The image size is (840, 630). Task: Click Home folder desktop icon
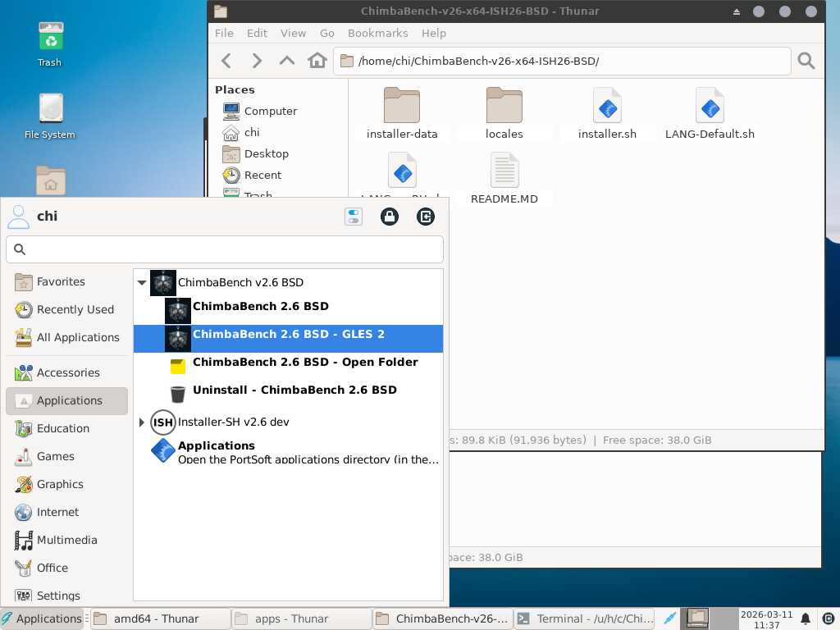[x=50, y=180]
